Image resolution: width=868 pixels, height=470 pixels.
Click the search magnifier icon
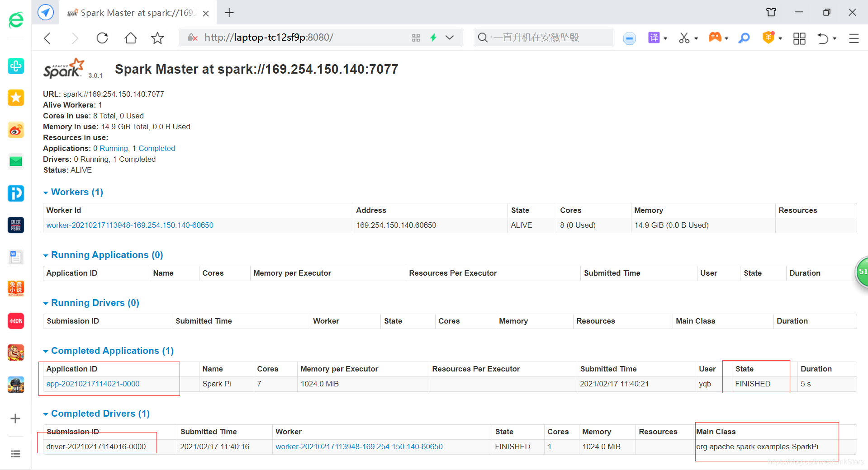pos(483,38)
